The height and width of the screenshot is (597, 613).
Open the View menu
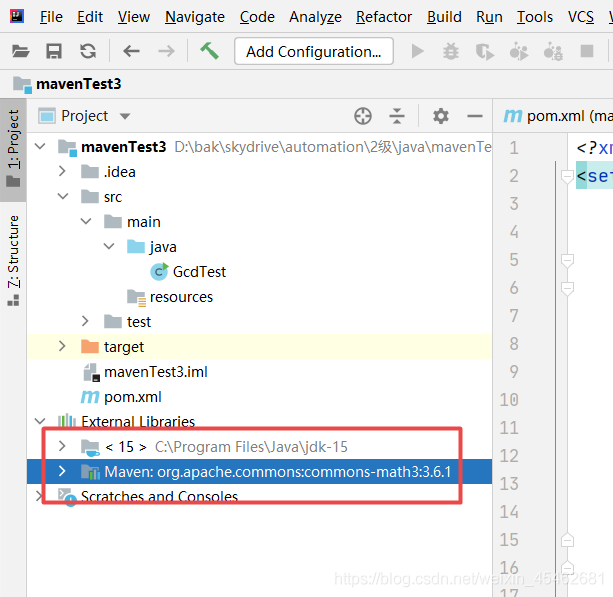pyautogui.click(x=134, y=17)
